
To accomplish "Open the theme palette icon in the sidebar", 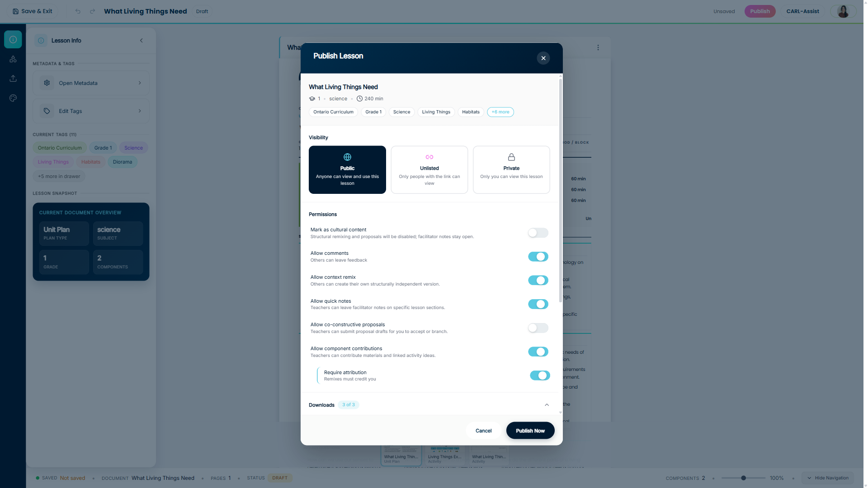I will (13, 98).
